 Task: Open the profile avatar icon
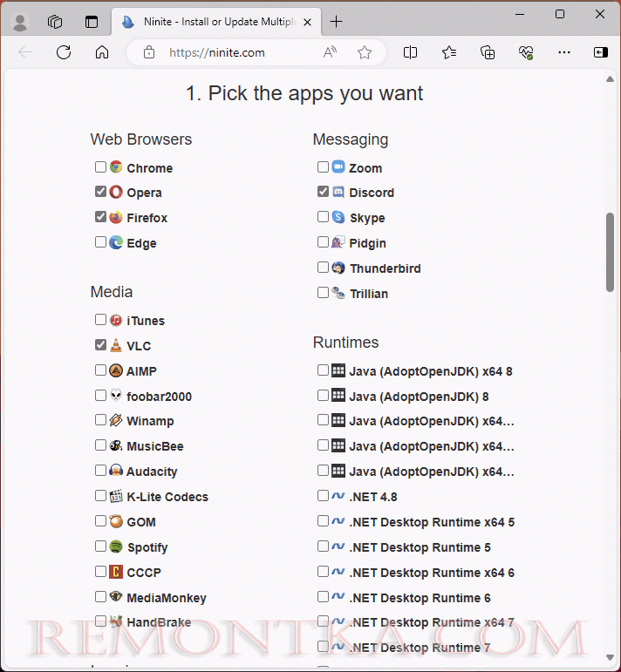[x=20, y=22]
